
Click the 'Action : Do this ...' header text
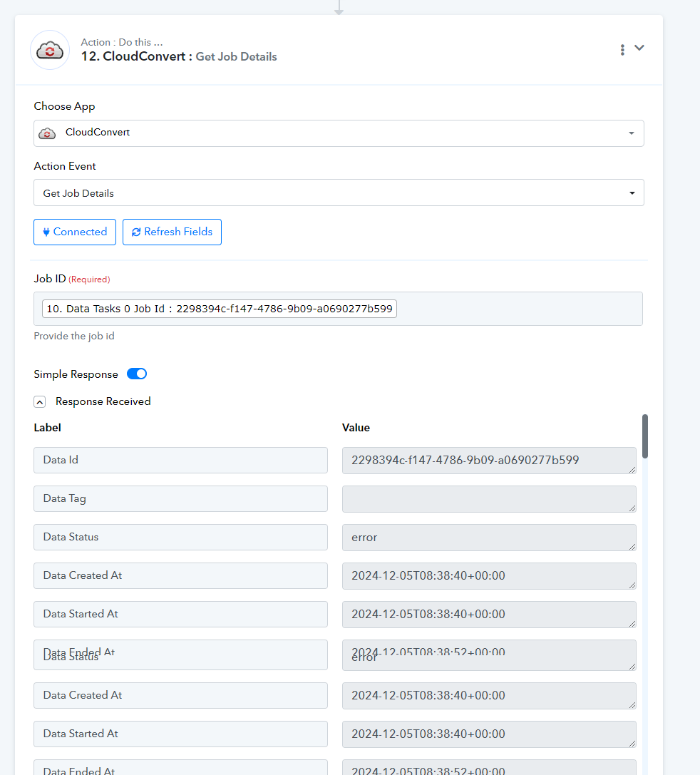click(x=121, y=43)
